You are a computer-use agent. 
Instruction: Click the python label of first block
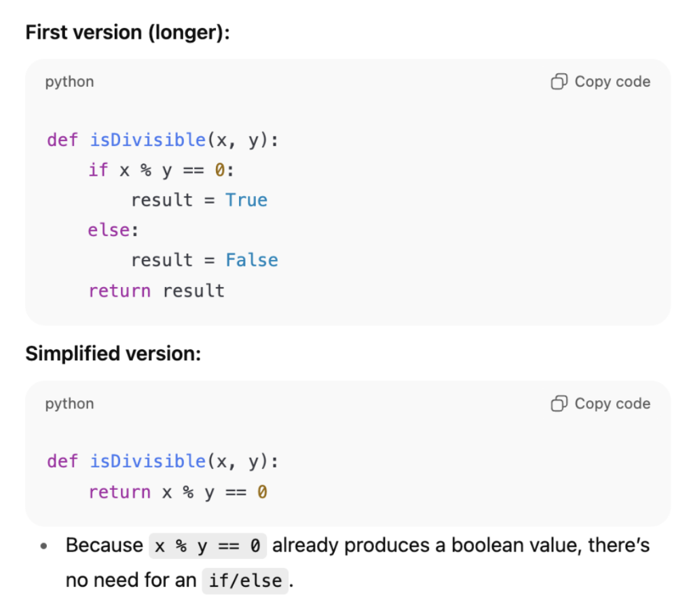point(70,82)
